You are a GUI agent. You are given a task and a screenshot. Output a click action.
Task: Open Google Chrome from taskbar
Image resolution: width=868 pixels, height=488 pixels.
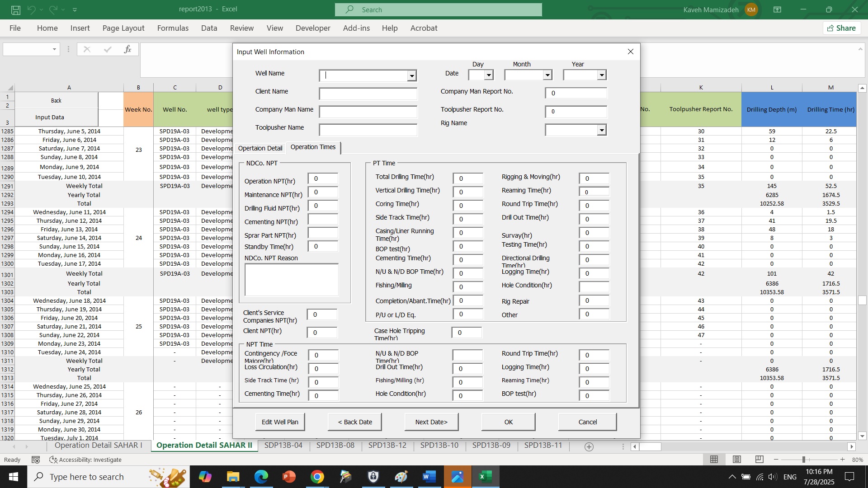click(x=317, y=477)
